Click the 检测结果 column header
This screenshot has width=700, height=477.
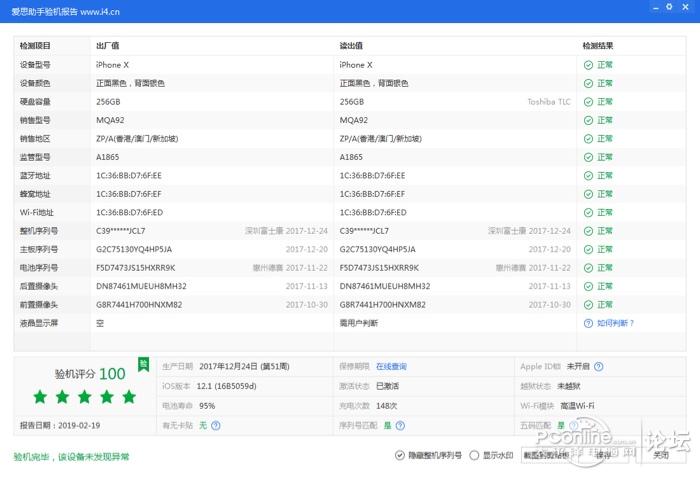[598, 46]
